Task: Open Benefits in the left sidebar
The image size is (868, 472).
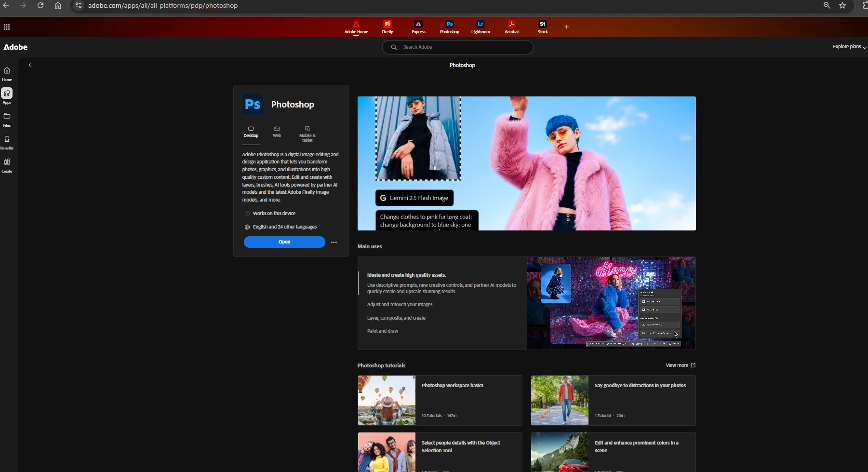Action: click(7, 143)
